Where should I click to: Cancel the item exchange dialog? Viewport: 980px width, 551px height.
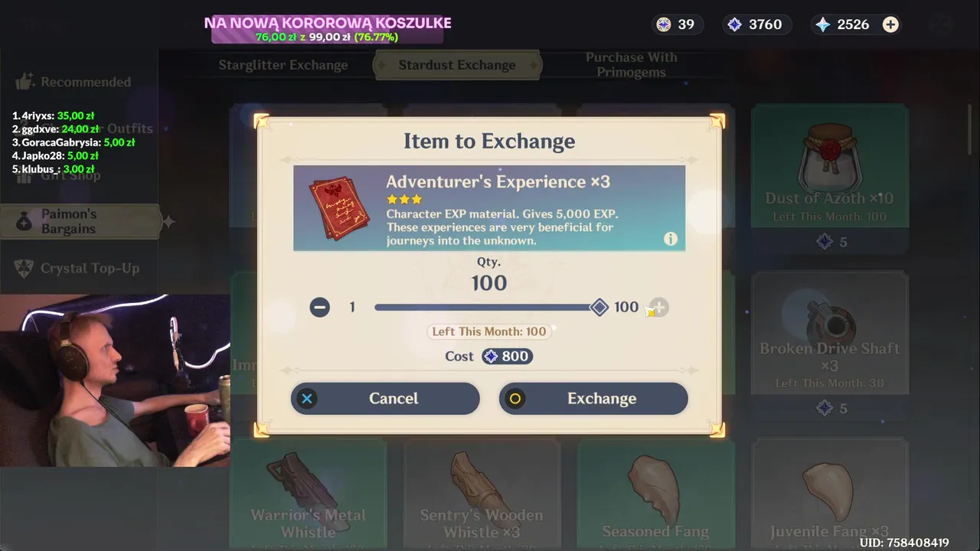coord(385,399)
